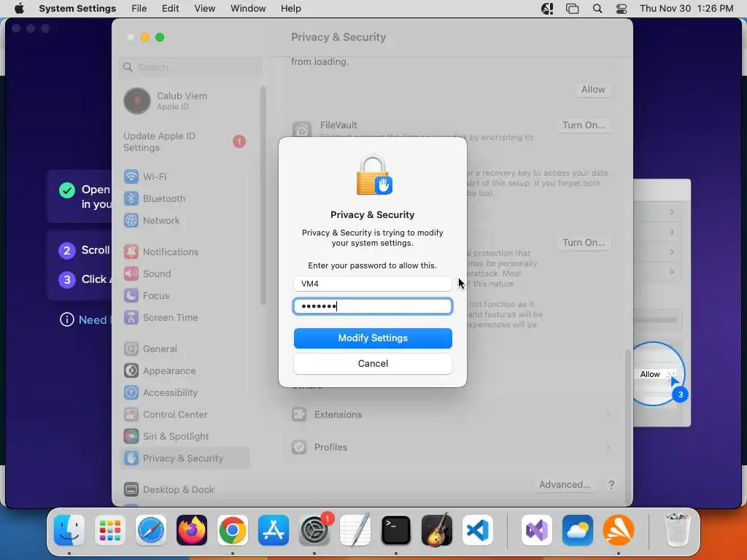747x560 pixels.
Task: Click Modify Settings in the password dialog
Action: tap(373, 338)
